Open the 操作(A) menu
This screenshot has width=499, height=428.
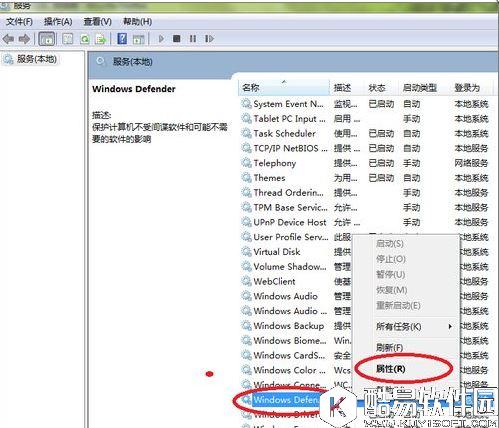58,22
